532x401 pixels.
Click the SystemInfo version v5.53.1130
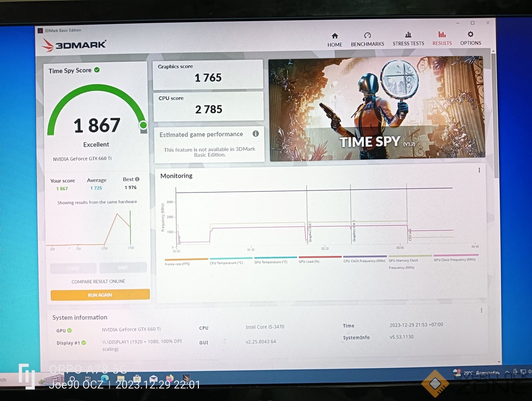[x=402, y=337]
